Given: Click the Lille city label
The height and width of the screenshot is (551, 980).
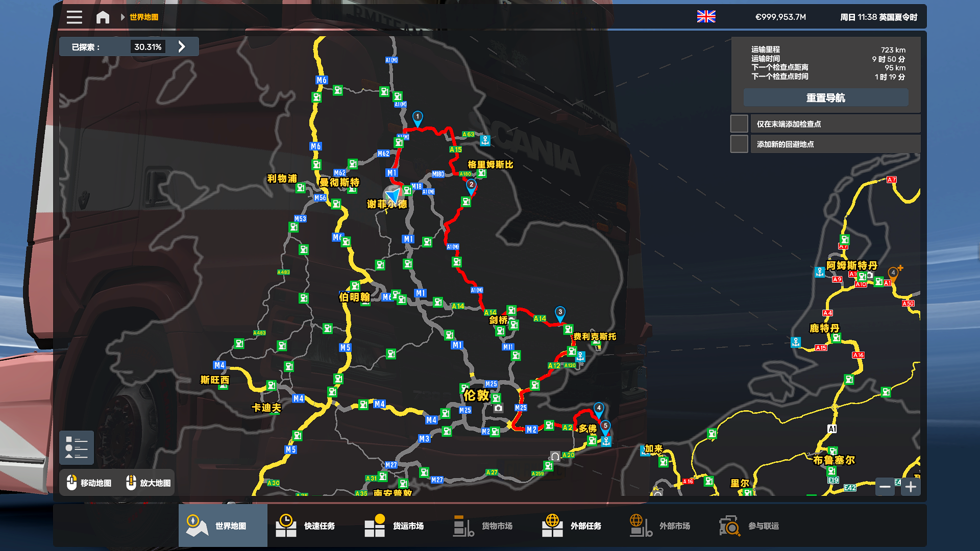Looking at the screenshot, I should (740, 483).
